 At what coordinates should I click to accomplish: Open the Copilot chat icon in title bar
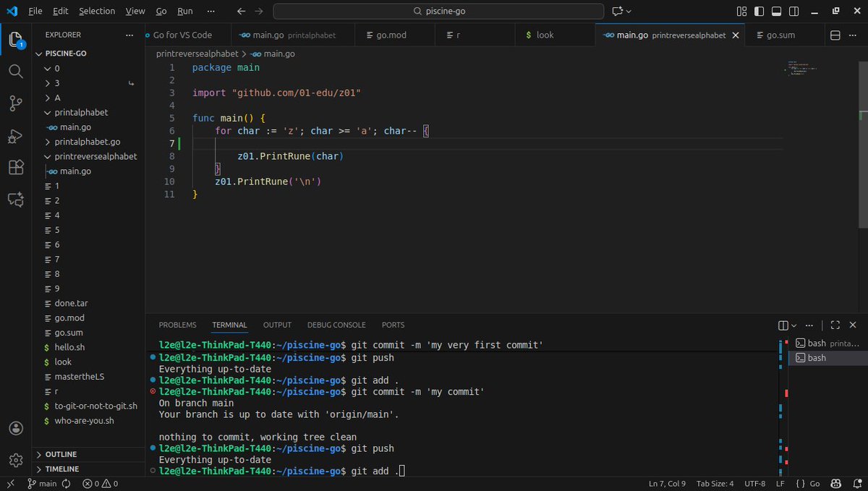618,11
